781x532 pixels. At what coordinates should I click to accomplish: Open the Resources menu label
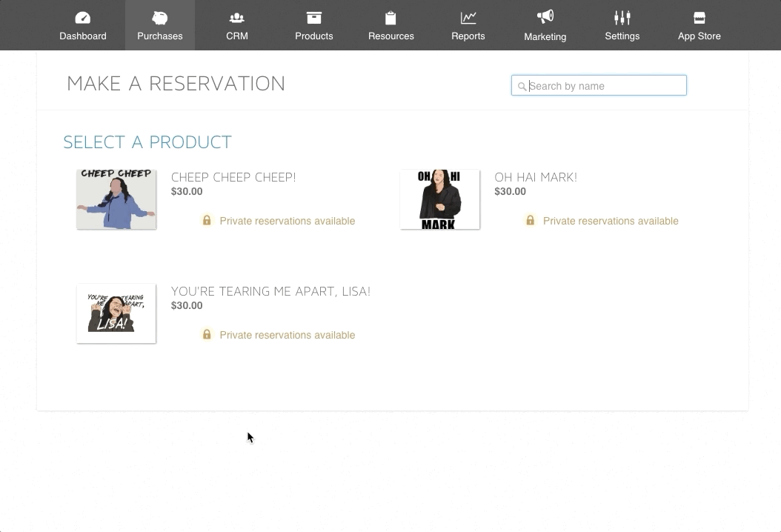[391, 36]
